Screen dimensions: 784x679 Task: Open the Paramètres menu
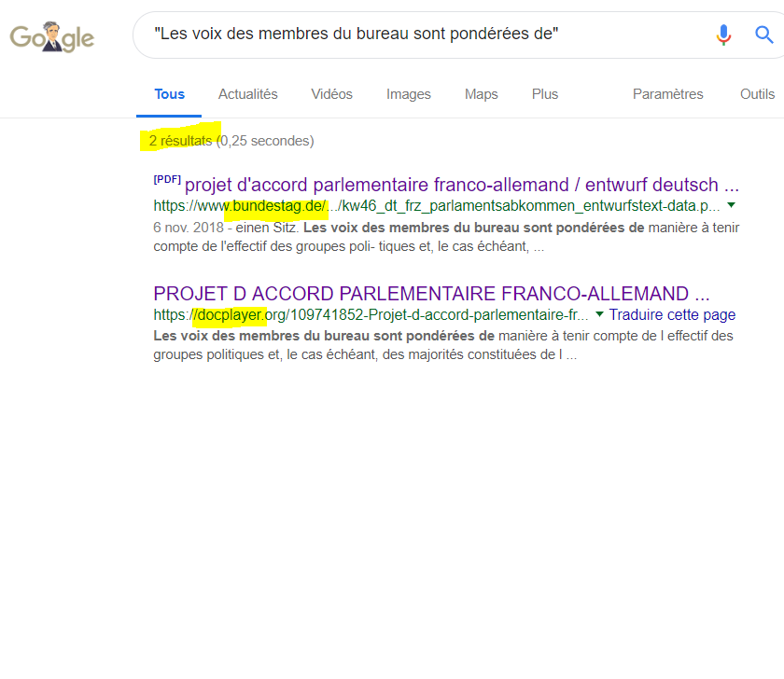pos(667,94)
